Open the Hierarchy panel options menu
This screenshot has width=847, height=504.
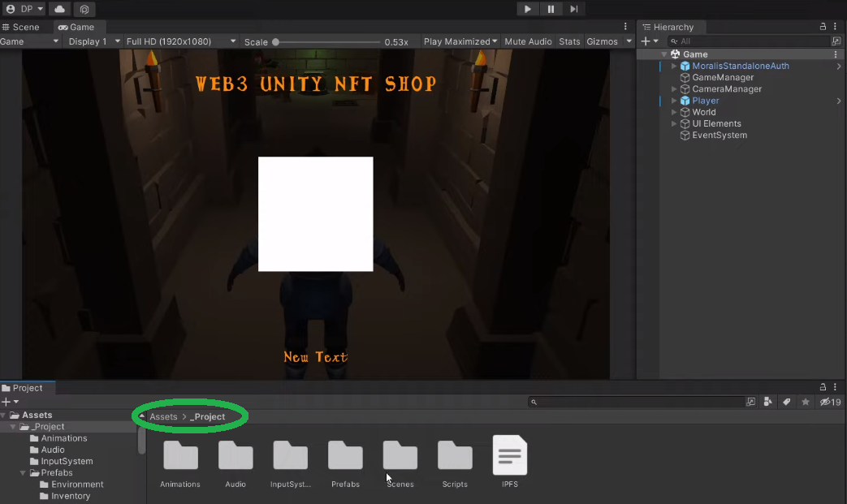(835, 27)
